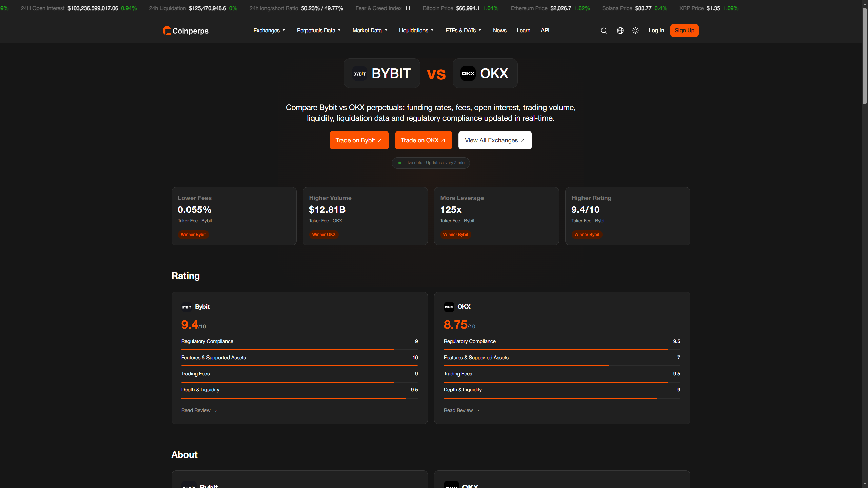Viewport: 868px width, 488px height.
Task: Click the Bybit logo in comparison header
Action: pyautogui.click(x=359, y=73)
